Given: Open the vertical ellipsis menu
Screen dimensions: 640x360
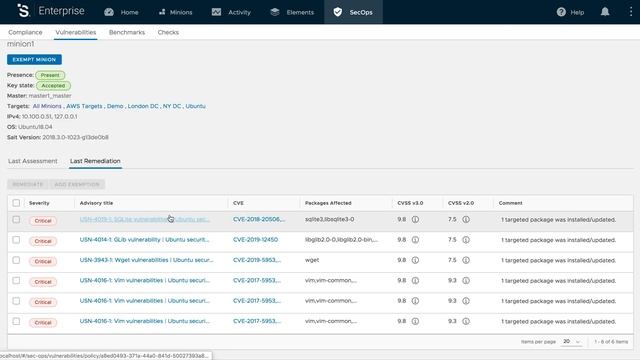Looking at the screenshot, I should tap(631, 12).
